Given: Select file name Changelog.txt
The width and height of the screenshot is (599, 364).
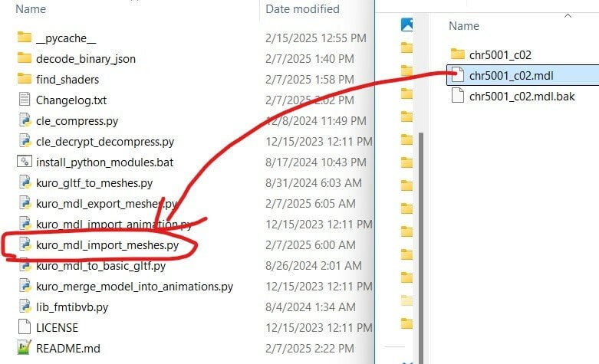Looking at the screenshot, I should point(71,100).
